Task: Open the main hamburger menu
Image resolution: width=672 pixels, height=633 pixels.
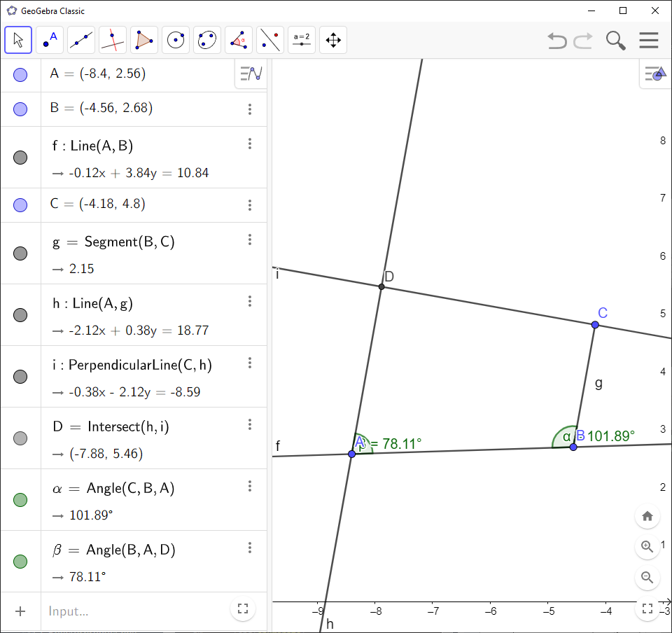Action: [649, 40]
